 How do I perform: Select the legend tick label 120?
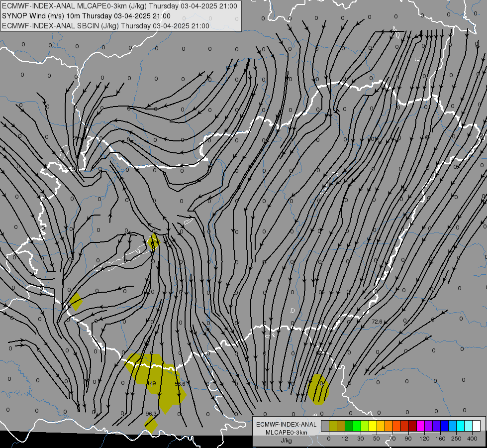(424, 439)
